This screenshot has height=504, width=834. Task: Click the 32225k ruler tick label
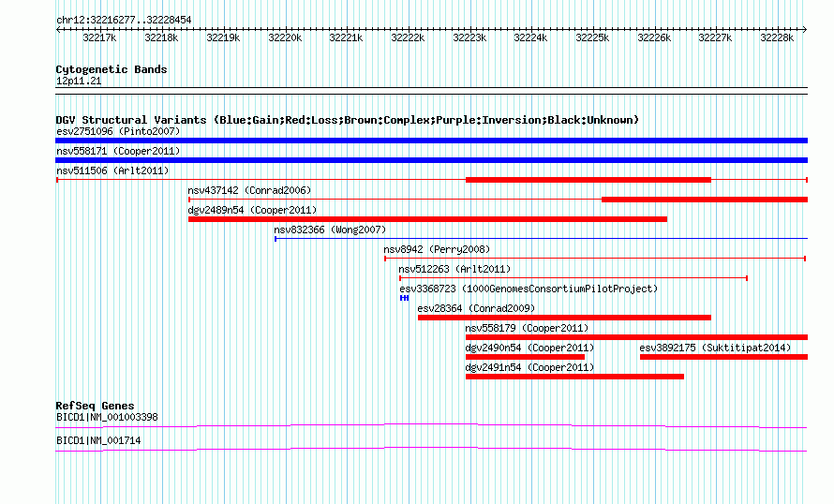592,37
